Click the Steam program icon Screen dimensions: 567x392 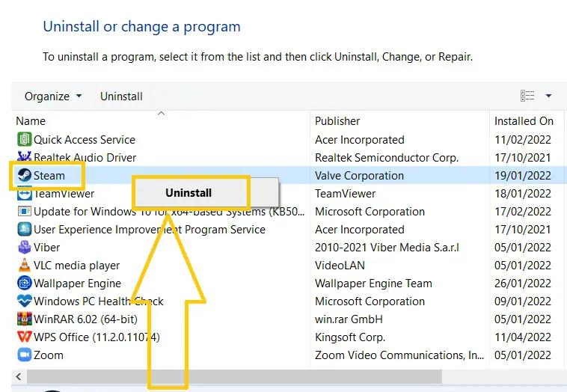point(24,175)
